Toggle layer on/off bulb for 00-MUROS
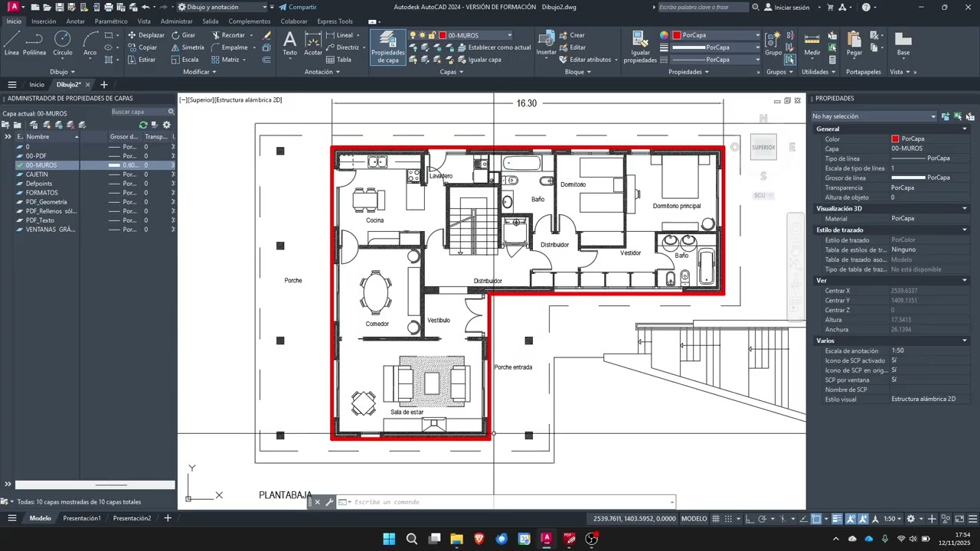Image resolution: width=980 pixels, height=551 pixels. tap(413, 35)
